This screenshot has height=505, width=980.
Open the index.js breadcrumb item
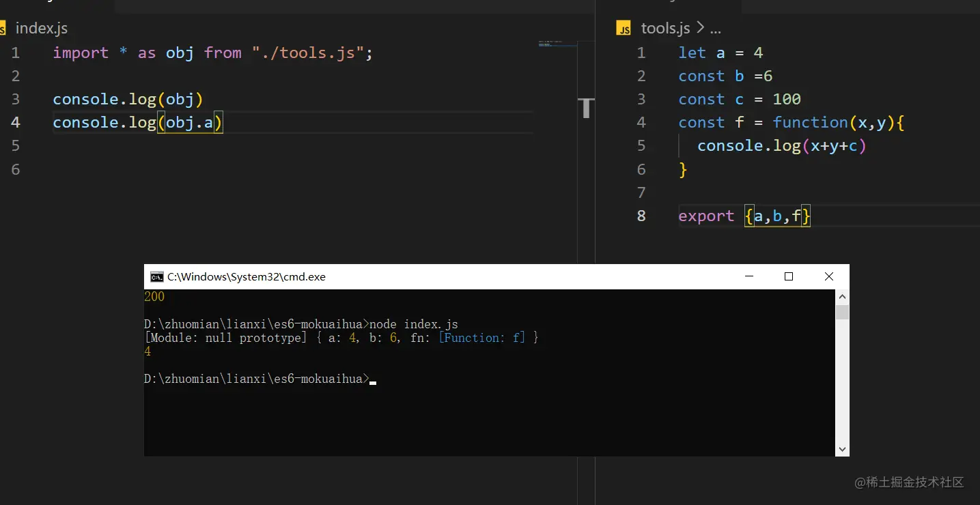(x=41, y=29)
